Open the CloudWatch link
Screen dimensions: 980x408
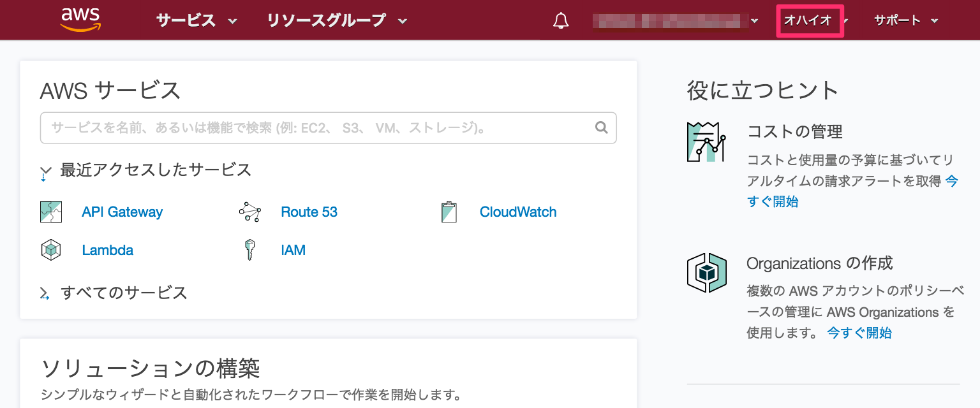[x=518, y=212]
